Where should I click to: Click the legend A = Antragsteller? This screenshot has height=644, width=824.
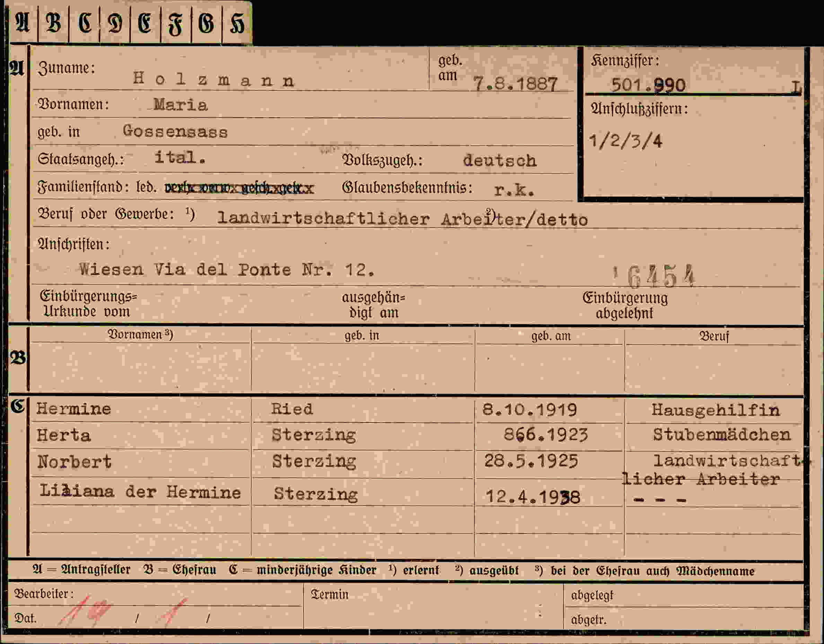[81, 569]
